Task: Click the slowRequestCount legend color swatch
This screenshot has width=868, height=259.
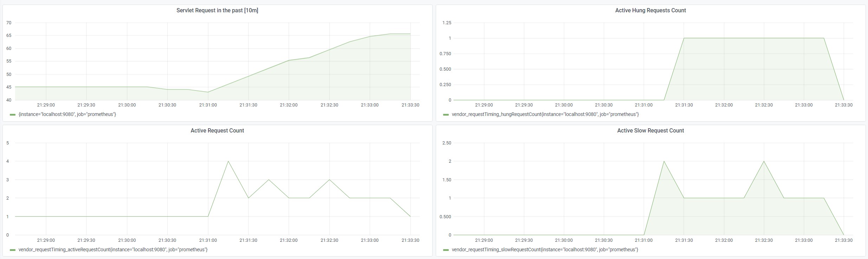Action: pyautogui.click(x=446, y=250)
